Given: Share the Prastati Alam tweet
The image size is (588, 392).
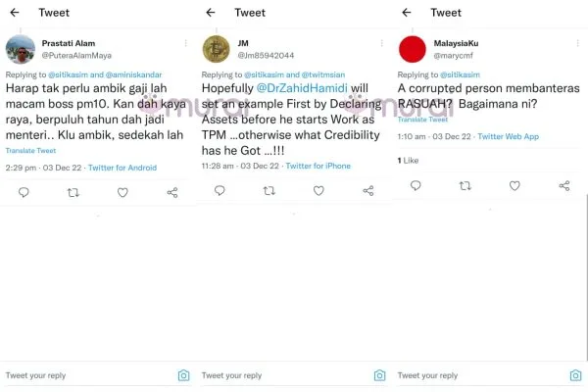Looking at the screenshot, I should 172,193.
